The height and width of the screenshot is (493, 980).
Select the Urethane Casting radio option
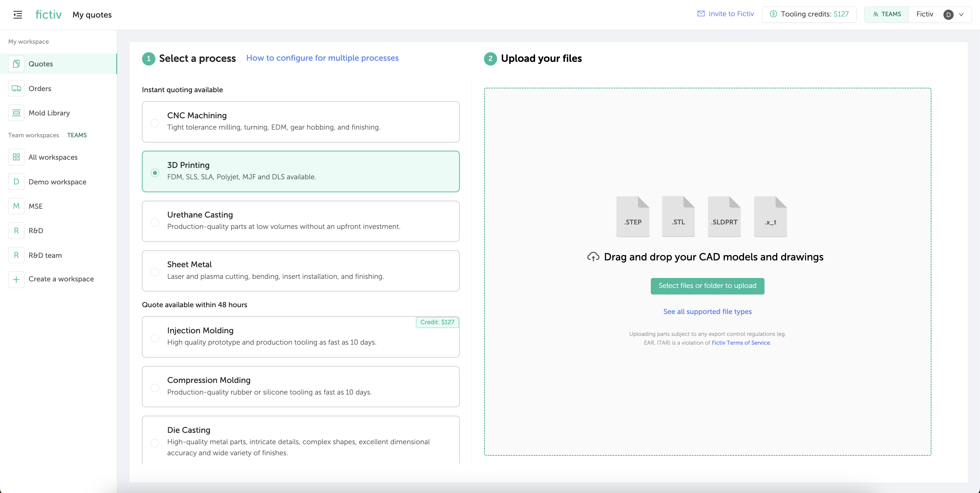[x=155, y=222]
